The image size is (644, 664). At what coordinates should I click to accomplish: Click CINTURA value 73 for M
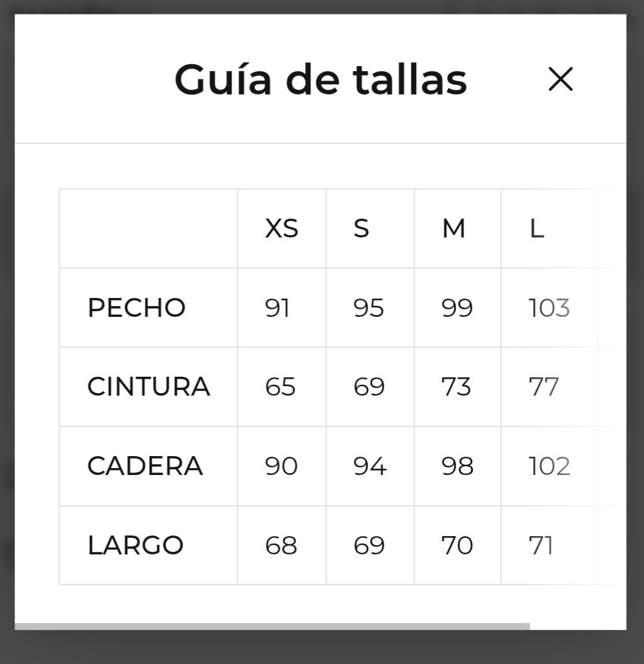(x=456, y=387)
